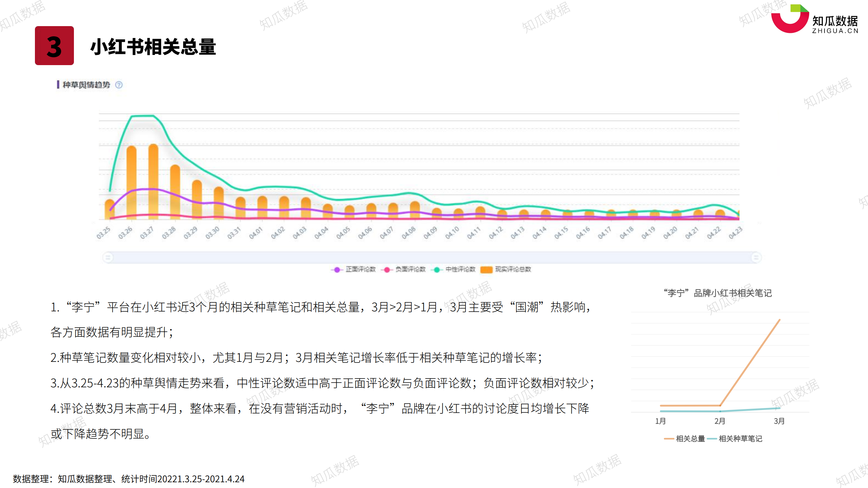This screenshot has width=868, height=488.
Task: Click the 小红书相关总量 slide title
Action: click(153, 46)
